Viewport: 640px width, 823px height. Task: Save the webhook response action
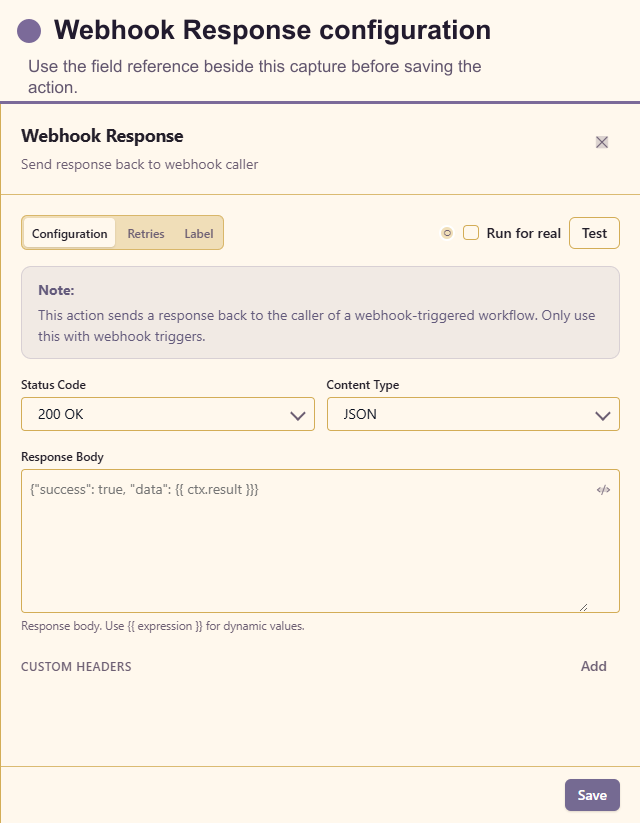pyautogui.click(x=592, y=795)
